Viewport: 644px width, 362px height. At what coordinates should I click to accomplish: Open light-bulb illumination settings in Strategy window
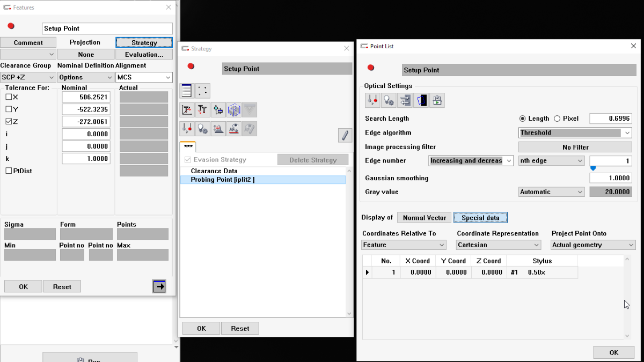click(x=202, y=128)
